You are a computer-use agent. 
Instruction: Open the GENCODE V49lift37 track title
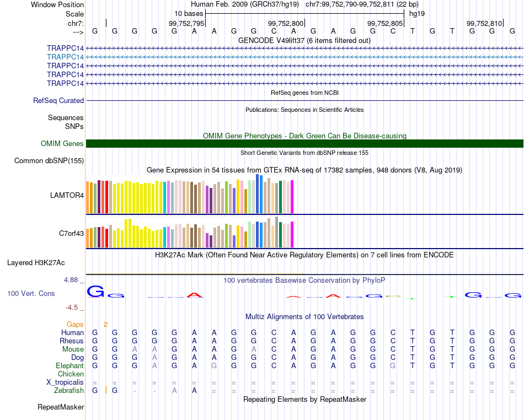pyautogui.click(x=304, y=41)
